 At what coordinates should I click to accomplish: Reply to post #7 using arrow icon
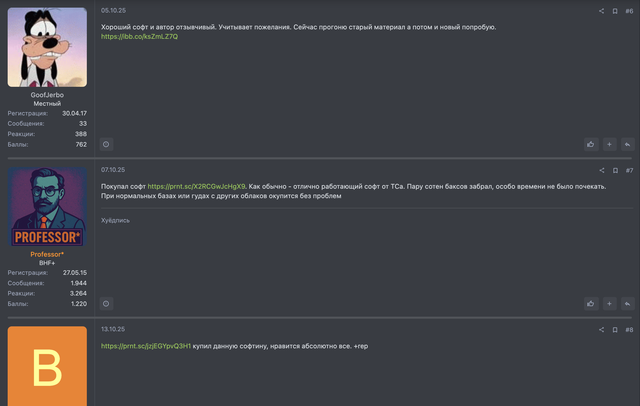coord(627,303)
